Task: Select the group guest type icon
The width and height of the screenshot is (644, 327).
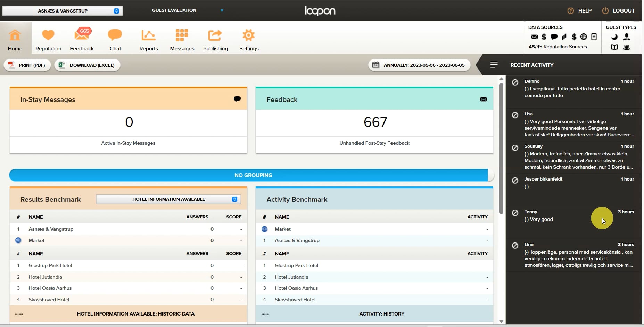Action: coord(627,47)
